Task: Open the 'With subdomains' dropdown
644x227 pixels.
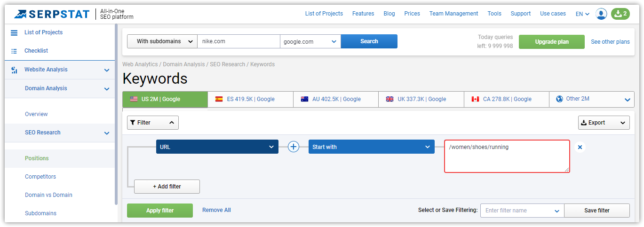Action: click(162, 41)
